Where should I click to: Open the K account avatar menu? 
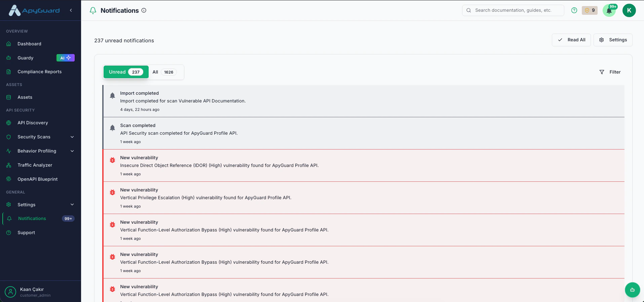pos(629,10)
